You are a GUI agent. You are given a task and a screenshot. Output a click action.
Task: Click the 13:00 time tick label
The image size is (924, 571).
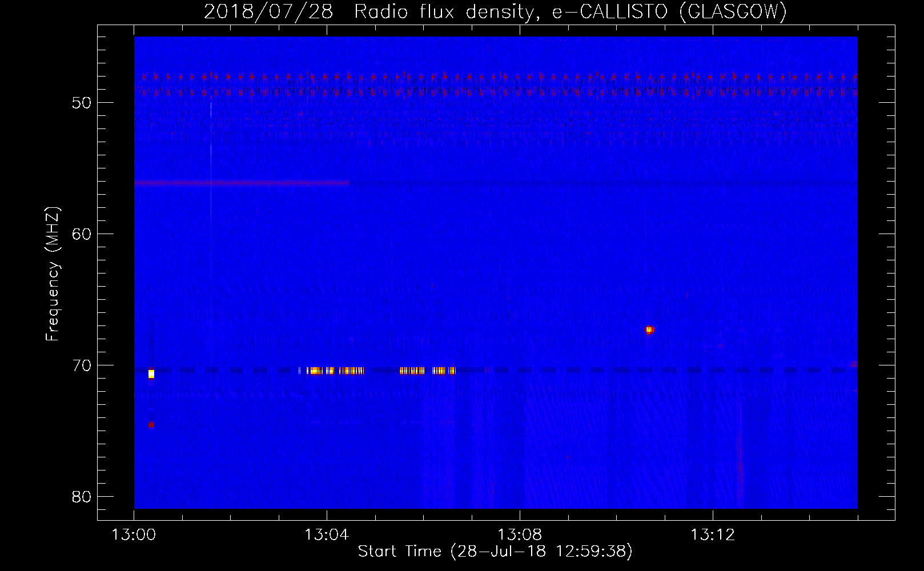134,535
